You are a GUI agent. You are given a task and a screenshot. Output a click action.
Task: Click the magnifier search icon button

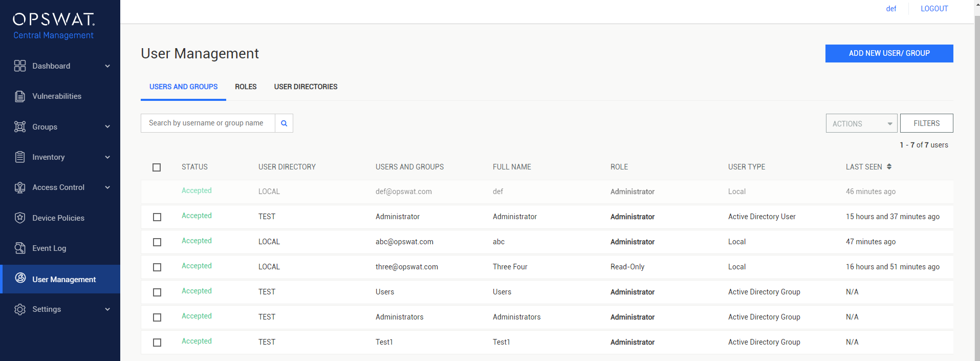284,123
